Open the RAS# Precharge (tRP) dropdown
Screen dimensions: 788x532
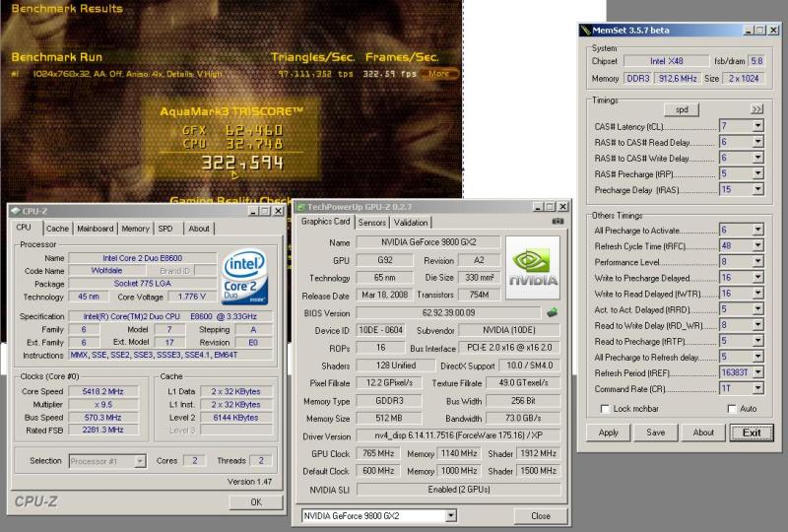[757, 173]
